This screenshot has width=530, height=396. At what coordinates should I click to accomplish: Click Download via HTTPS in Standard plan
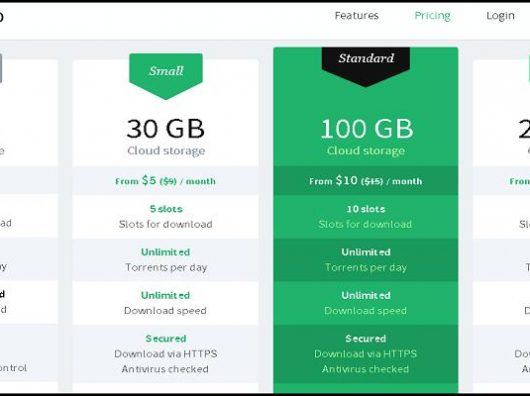[x=365, y=354]
